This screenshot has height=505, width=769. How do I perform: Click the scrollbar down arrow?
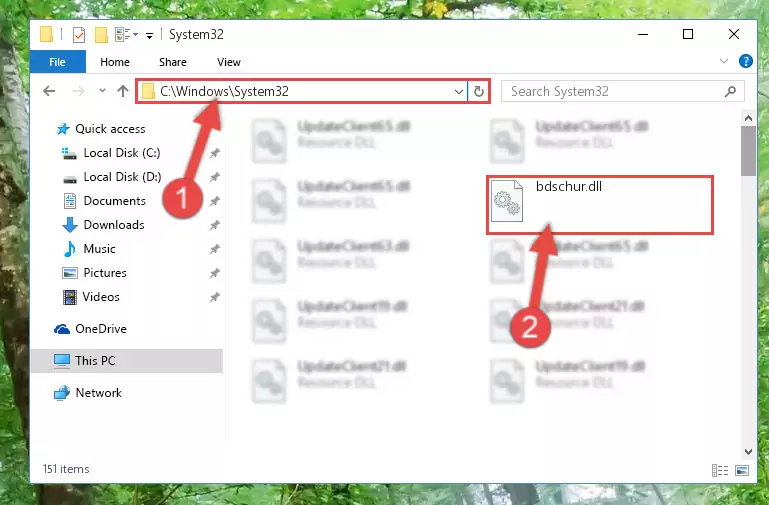coord(748,452)
